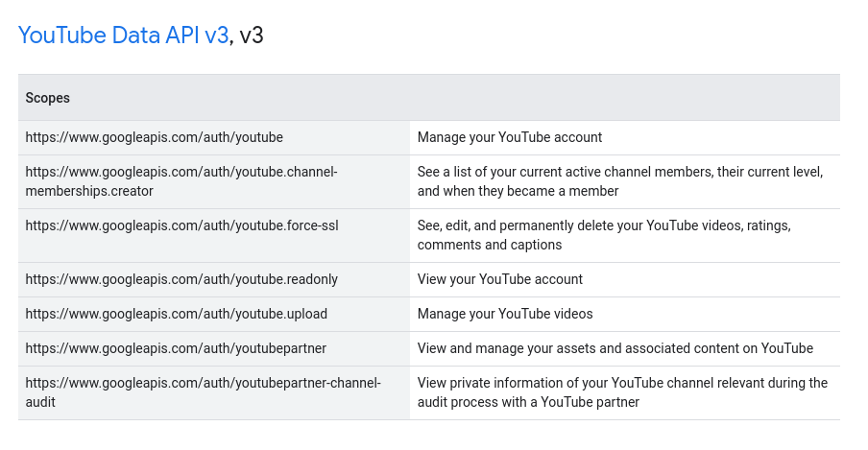Click the word 'memberships.creator' on second line
The height and width of the screenshot is (450, 868).
(89, 191)
